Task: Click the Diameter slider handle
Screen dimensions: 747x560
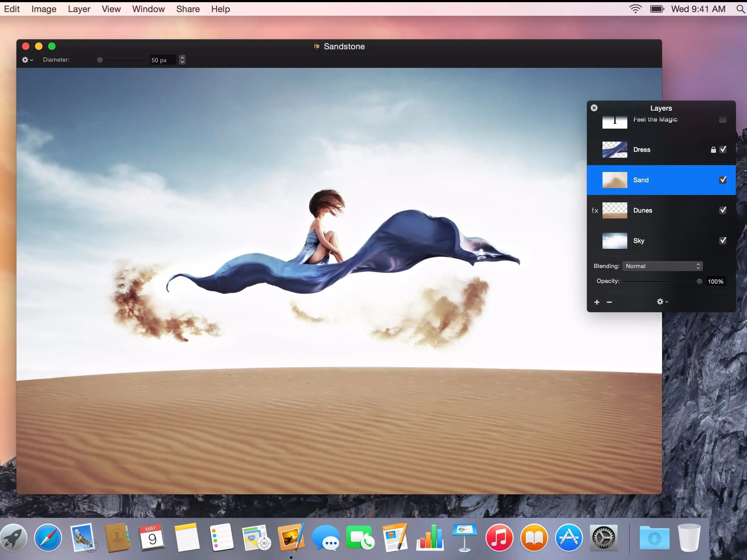Action: 100,60
